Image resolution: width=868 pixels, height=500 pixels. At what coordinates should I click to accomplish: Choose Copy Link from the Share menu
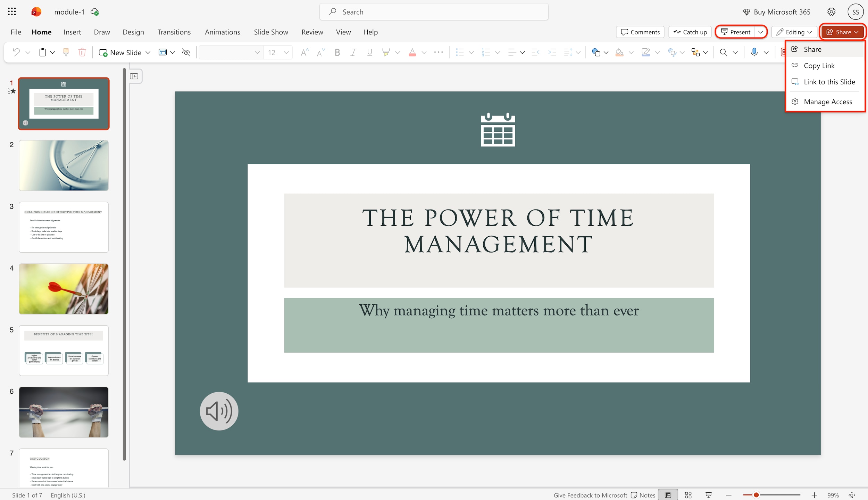[x=819, y=65]
